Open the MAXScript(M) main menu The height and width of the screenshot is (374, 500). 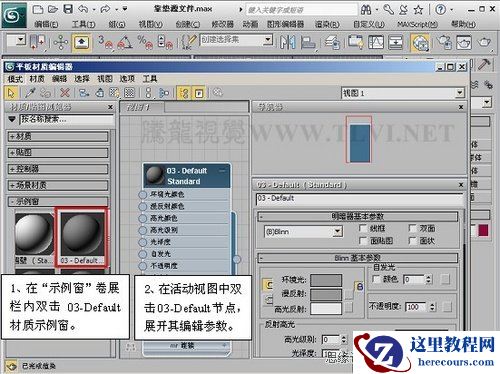tap(418, 24)
